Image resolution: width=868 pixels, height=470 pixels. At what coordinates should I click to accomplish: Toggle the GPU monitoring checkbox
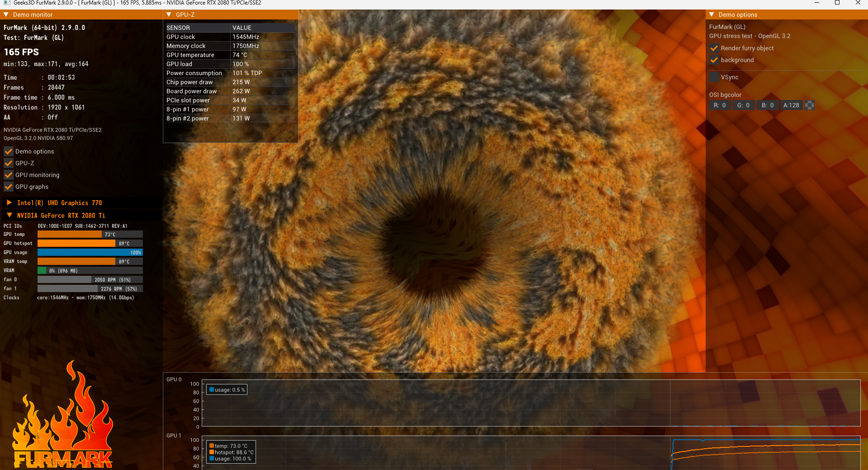click(9, 175)
